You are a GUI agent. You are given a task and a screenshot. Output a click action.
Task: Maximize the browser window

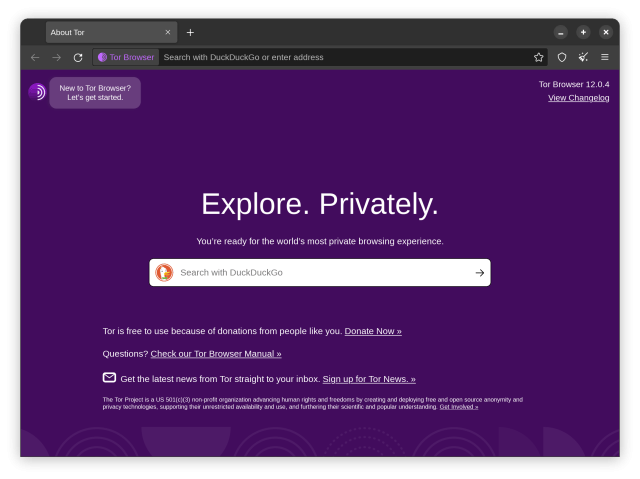(x=583, y=32)
